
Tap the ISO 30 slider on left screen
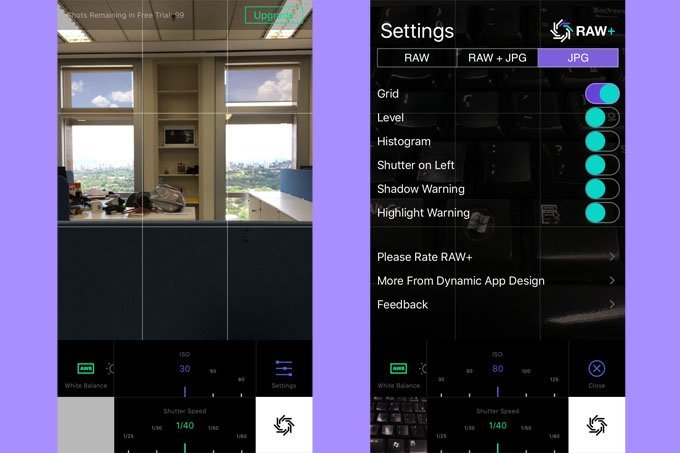[185, 370]
